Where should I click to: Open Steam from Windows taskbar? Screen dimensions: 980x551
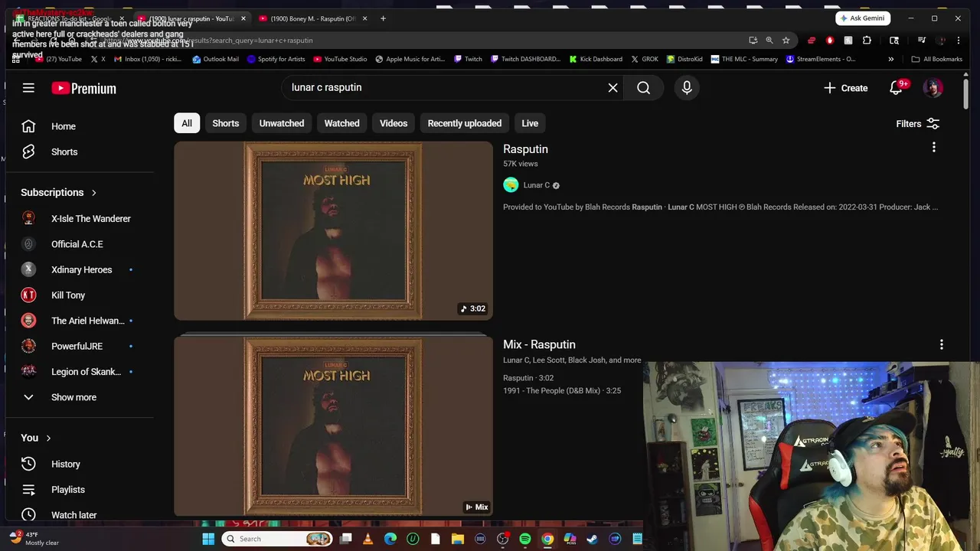[592, 539]
